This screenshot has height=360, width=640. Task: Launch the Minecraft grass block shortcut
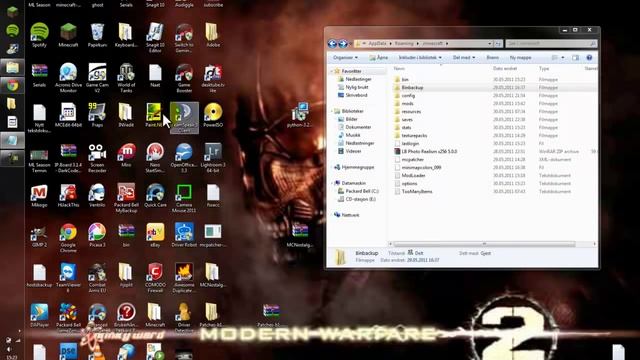point(68,35)
